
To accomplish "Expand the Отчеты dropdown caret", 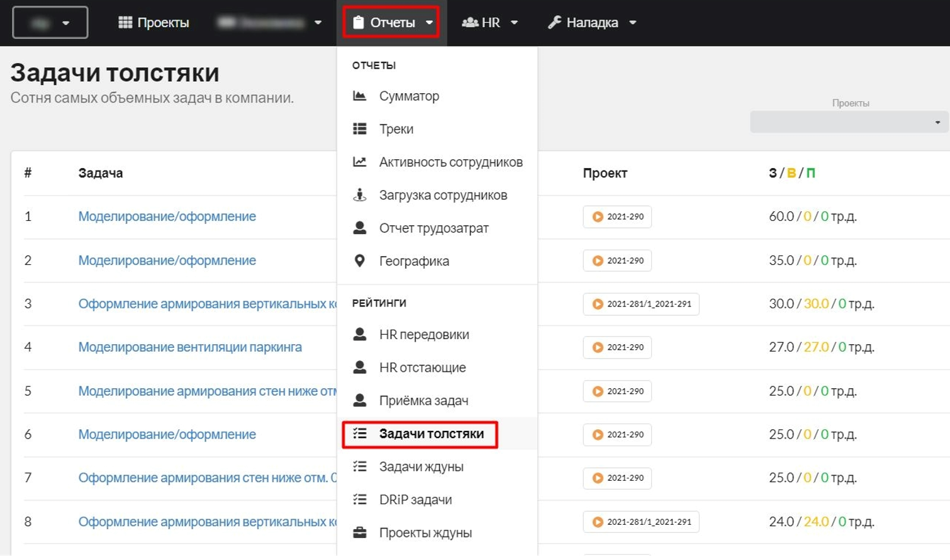I will 429,23.
